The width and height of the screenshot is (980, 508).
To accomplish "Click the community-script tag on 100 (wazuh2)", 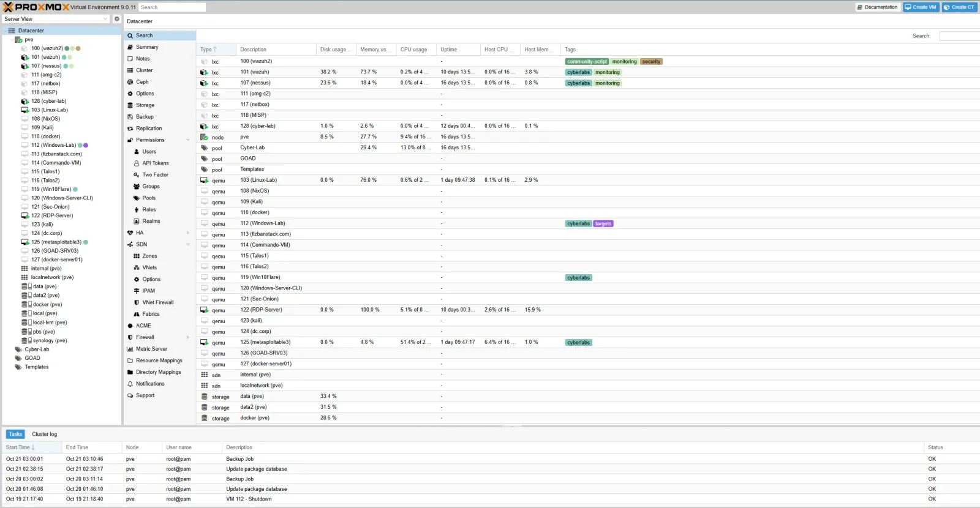I will tap(587, 62).
